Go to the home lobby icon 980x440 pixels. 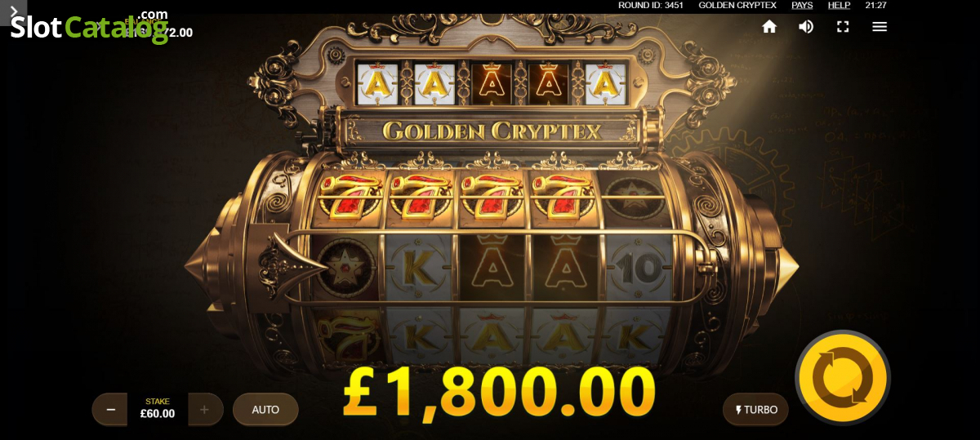(769, 26)
